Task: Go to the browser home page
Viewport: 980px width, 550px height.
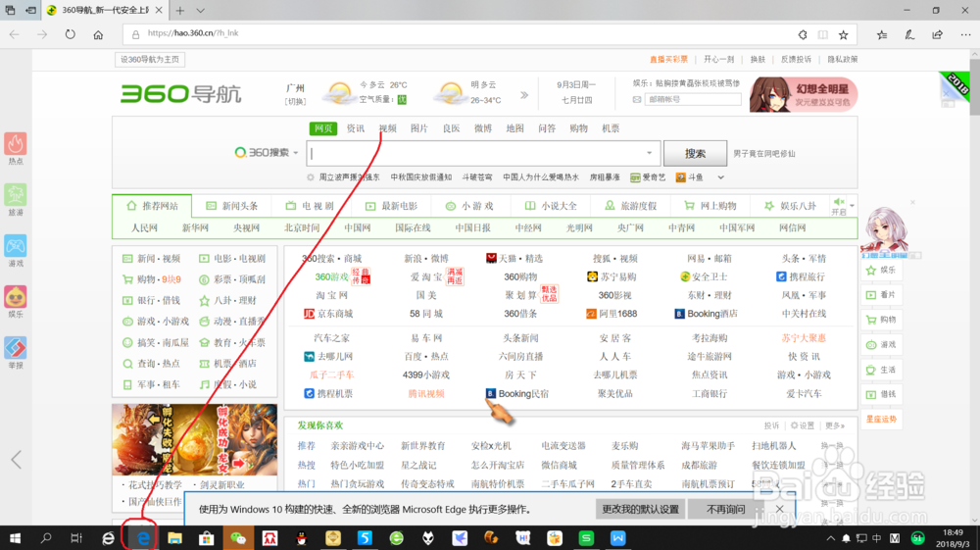Action: click(x=98, y=34)
